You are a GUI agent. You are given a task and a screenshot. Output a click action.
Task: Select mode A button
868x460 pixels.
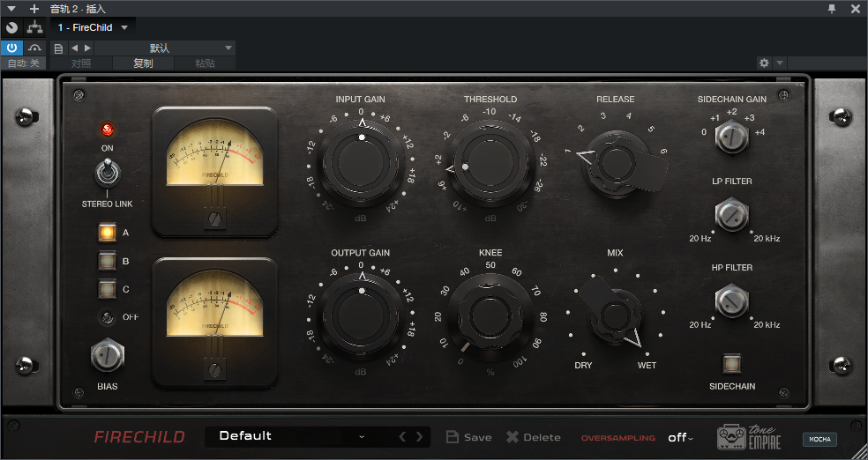point(107,233)
